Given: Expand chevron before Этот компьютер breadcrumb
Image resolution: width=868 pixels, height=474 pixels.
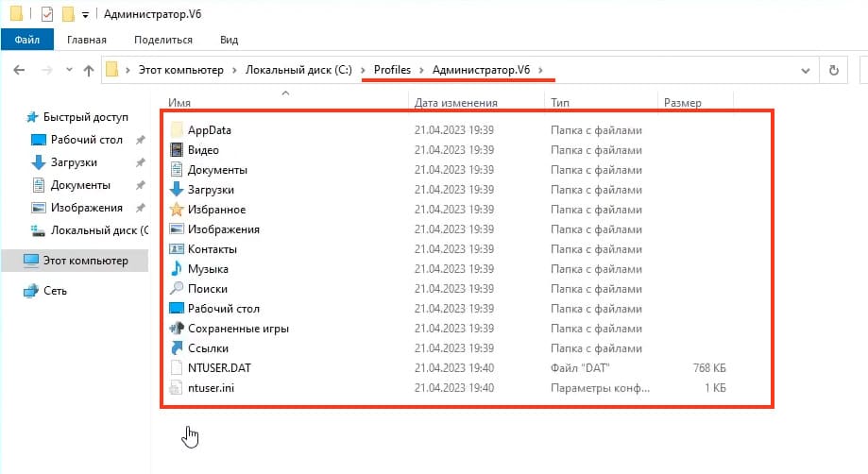Looking at the screenshot, I should click(x=128, y=70).
